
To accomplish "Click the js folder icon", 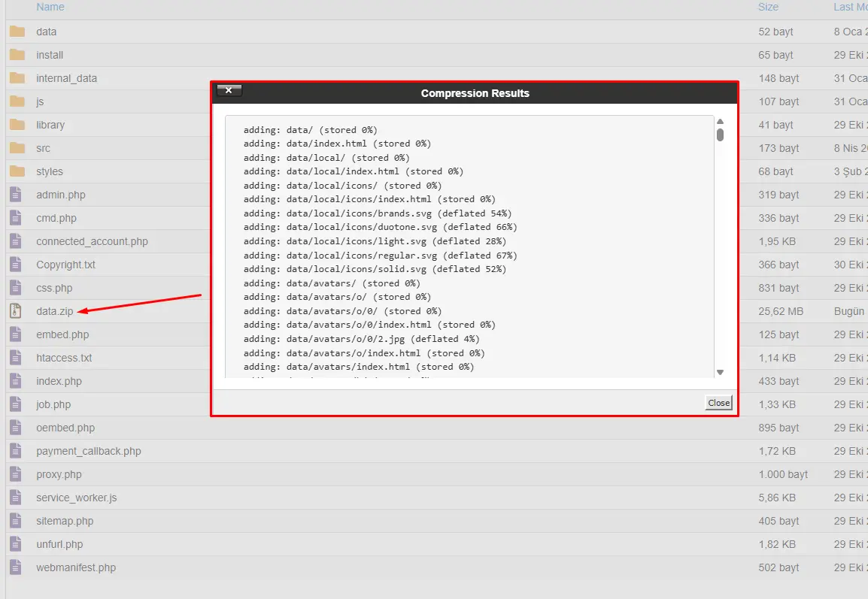I will 17,101.
